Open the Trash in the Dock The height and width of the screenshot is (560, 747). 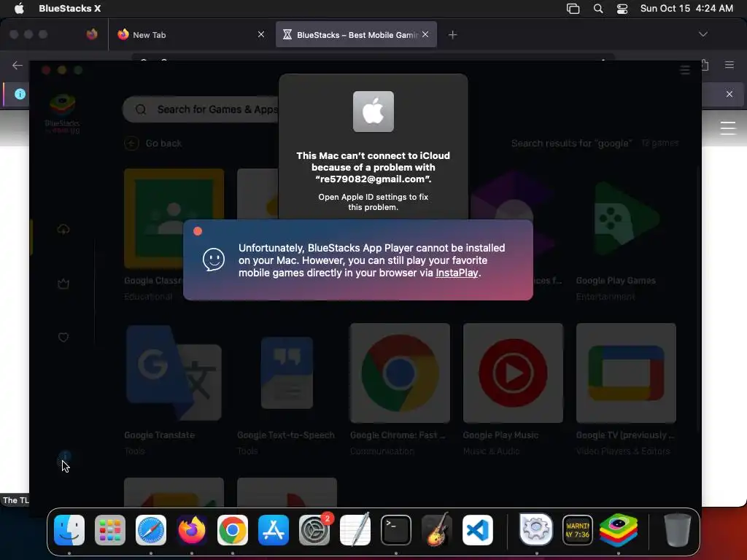(677, 530)
